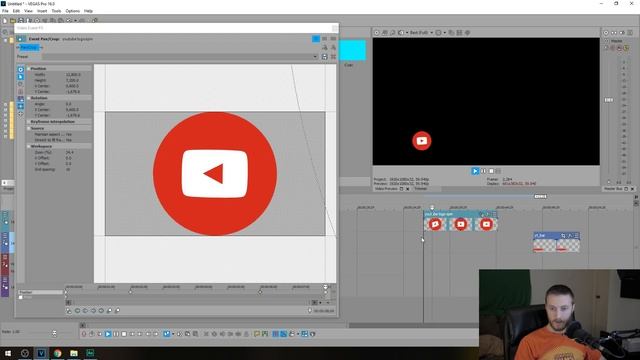This screenshot has height=360, width=640.
Task: Open project video properties in preview
Action: pyautogui.click(x=377, y=32)
